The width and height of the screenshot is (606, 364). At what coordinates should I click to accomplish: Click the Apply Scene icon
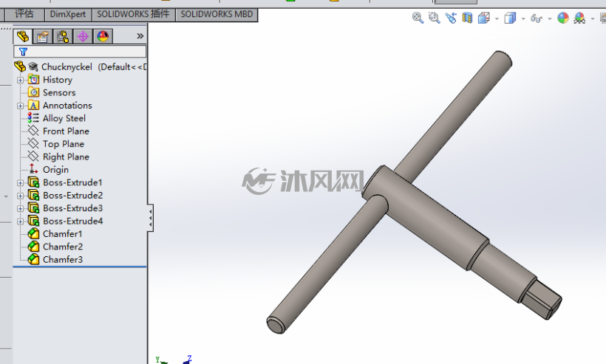(579, 18)
